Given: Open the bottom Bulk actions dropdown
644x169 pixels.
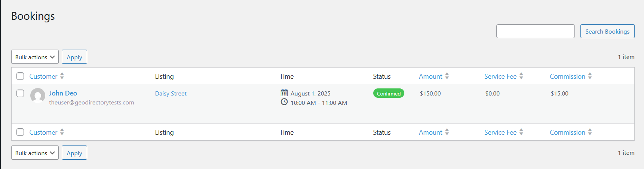Looking at the screenshot, I should point(35,153).
